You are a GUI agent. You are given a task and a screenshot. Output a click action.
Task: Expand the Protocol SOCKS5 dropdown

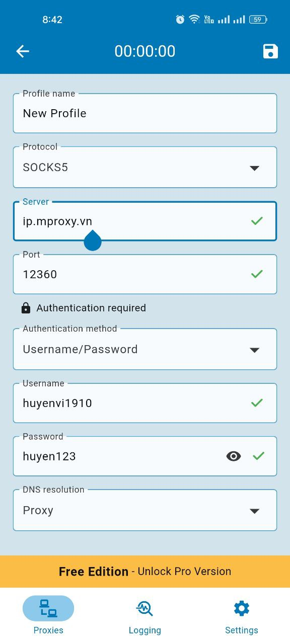pos(145,167)
